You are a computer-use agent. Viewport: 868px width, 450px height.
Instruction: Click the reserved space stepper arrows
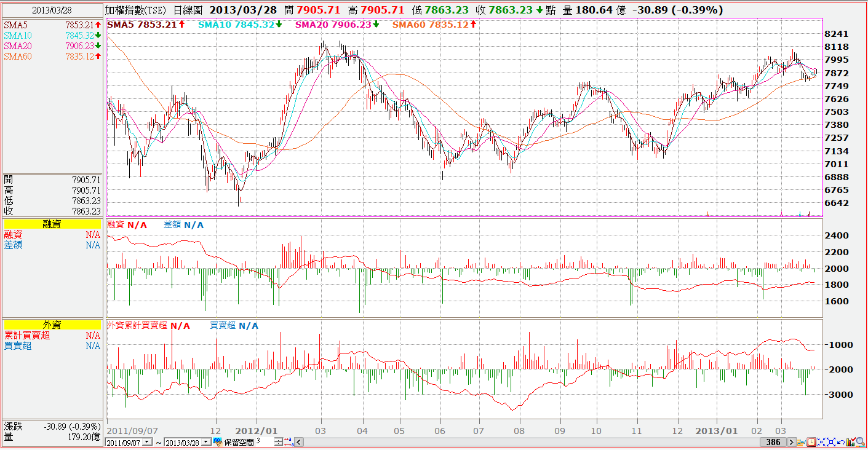pos(279,442)
